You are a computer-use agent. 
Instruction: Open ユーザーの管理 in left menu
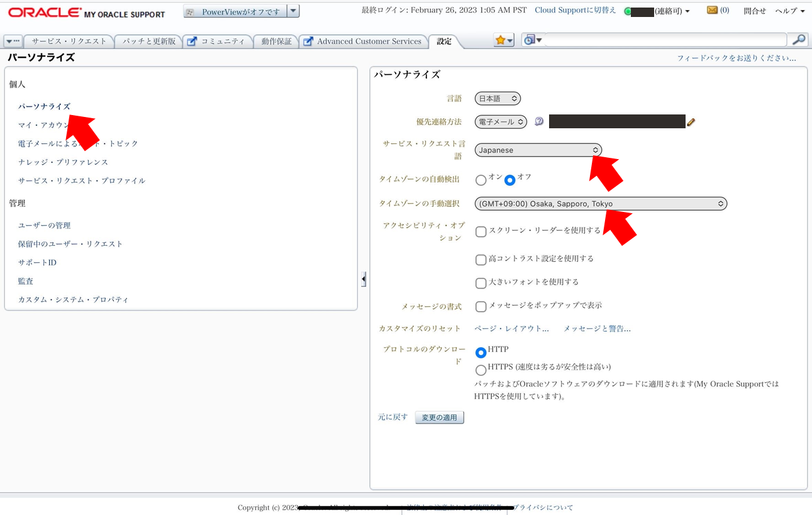[44, 226]
